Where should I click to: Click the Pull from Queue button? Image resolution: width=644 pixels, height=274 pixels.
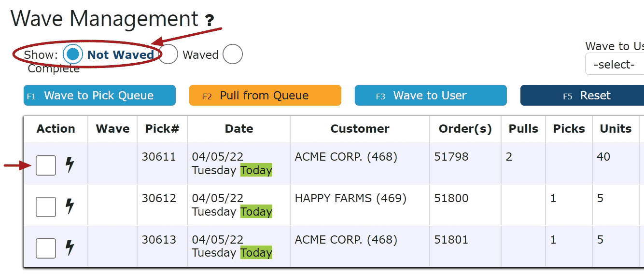coord(265,96)
